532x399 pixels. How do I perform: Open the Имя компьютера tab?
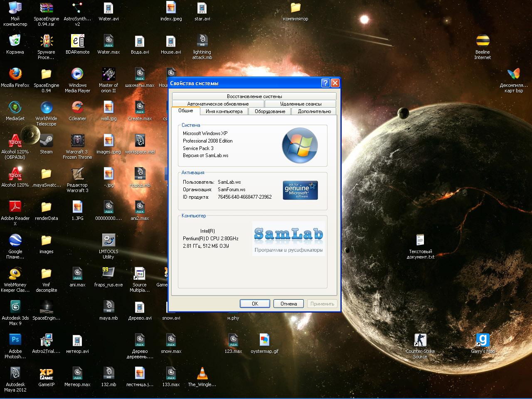pyautogui.click(x=224, y=111)
